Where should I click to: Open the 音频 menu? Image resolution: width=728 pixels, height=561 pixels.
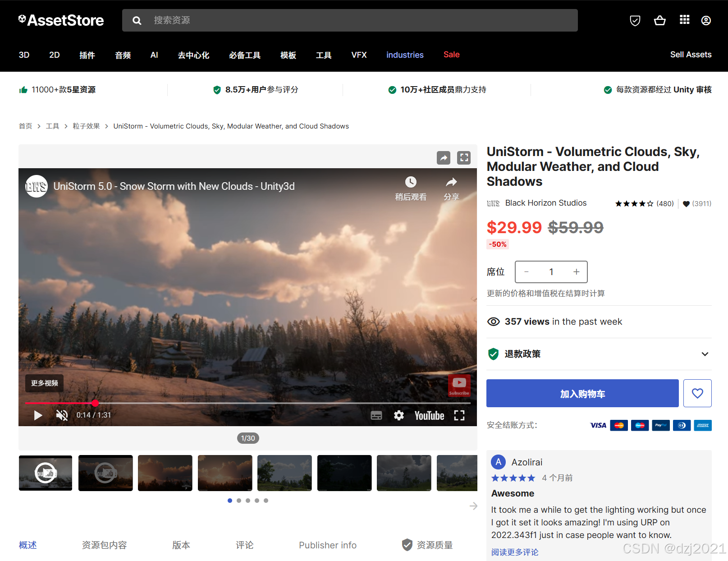[123, 55]
